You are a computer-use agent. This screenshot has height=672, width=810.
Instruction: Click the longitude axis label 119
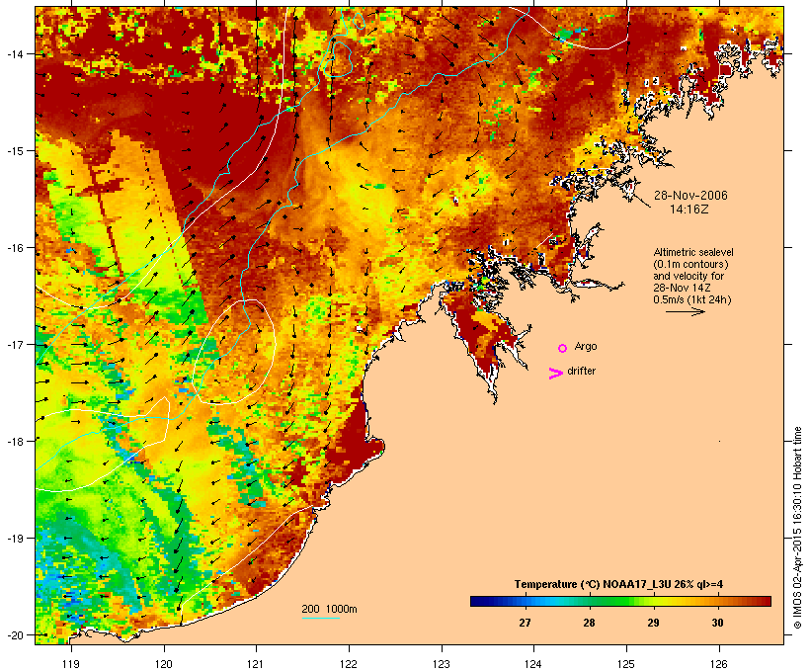(71, 664)
